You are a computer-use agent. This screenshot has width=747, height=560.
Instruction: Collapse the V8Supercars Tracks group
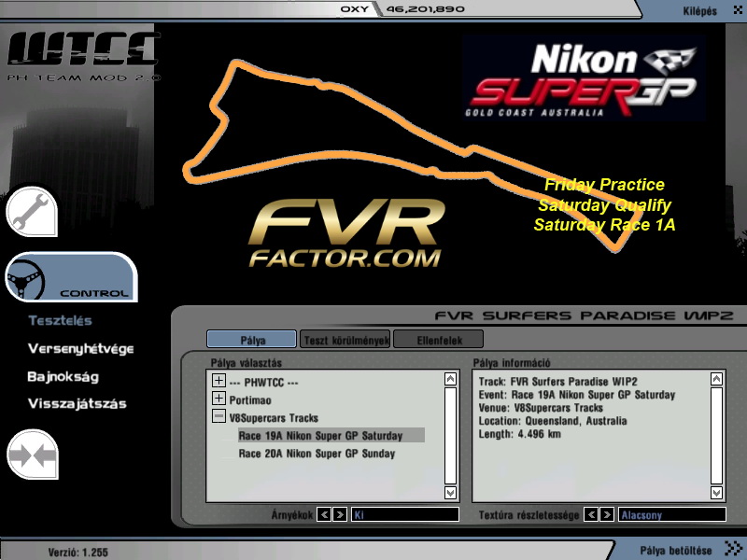pyautogui.click(x=218, y=416)
